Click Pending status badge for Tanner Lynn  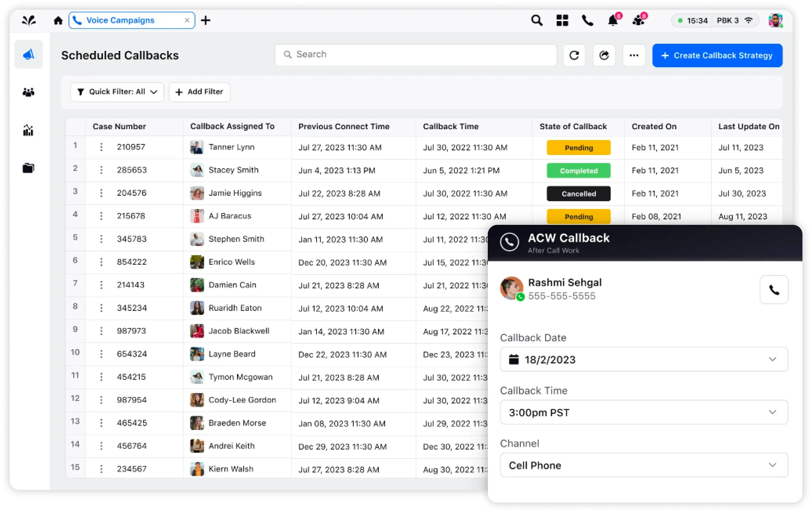click(x=579, y=148)
